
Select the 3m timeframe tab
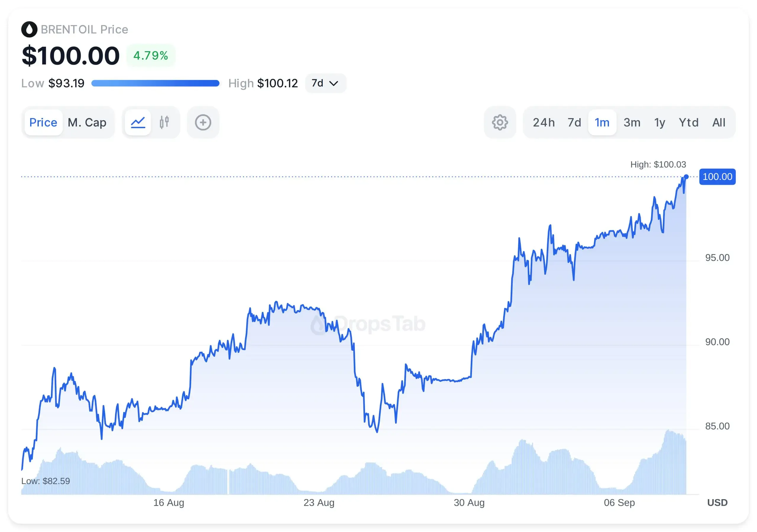(632, 122)
